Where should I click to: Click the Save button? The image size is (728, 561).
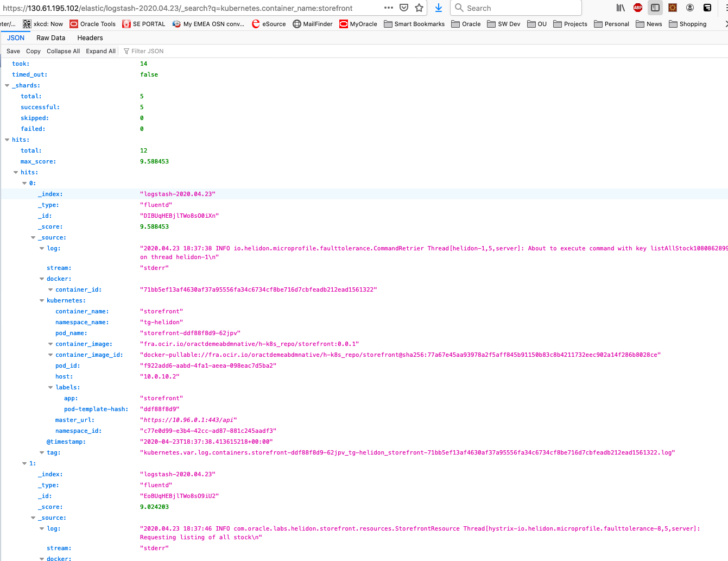point(13,51)
